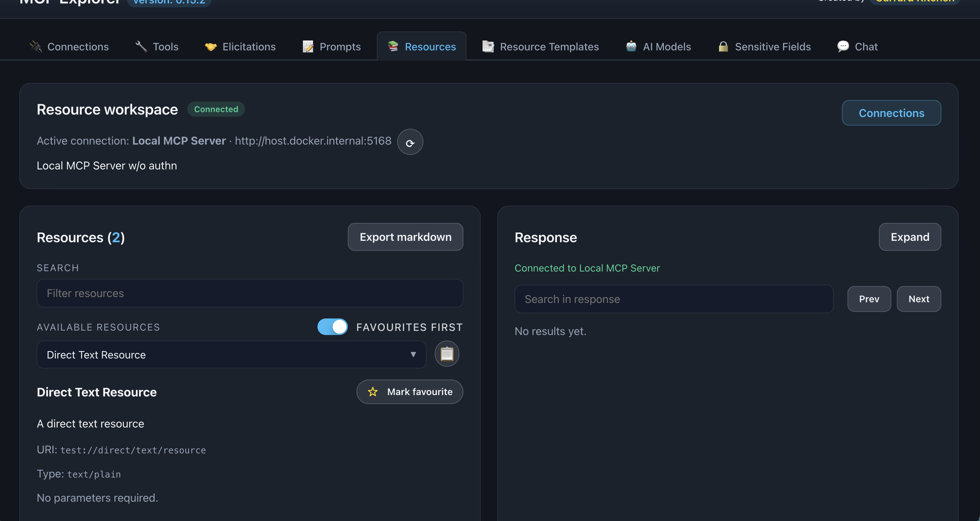
Task: Expand the Response panel
Action: (909, 237)
